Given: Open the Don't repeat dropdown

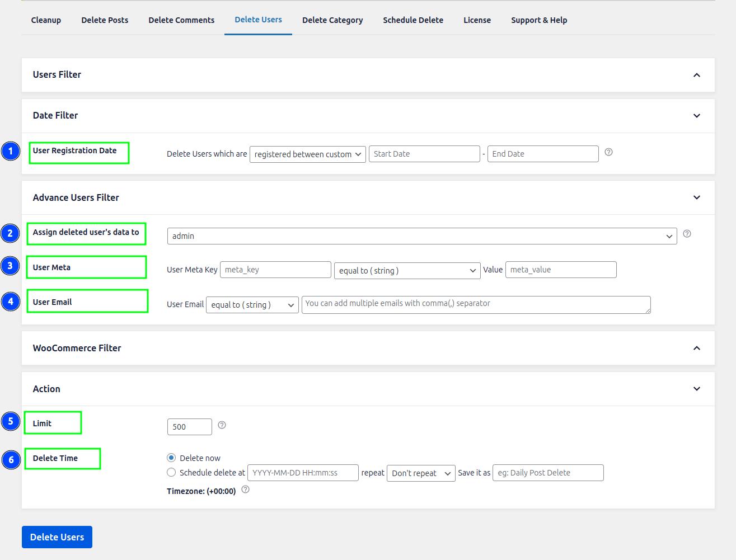Looking at the screenshot, I should coord(421,473).
